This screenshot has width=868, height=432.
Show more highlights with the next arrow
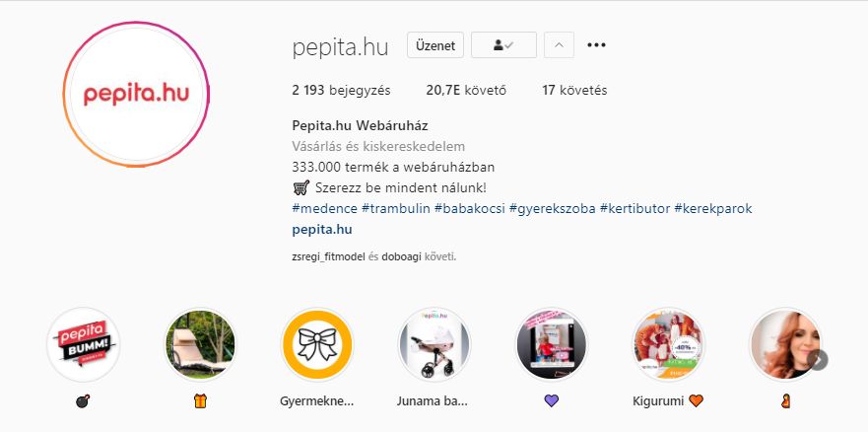tap(818, 360)
